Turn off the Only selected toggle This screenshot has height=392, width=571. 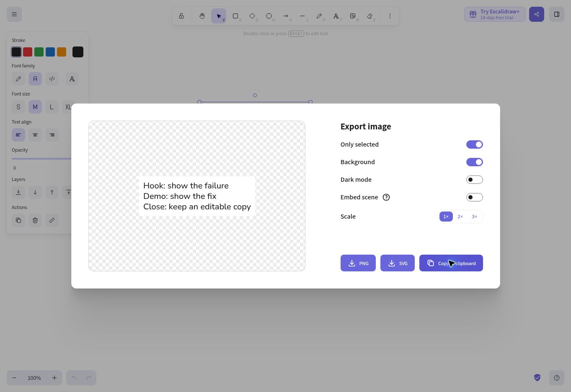point(475,144)
